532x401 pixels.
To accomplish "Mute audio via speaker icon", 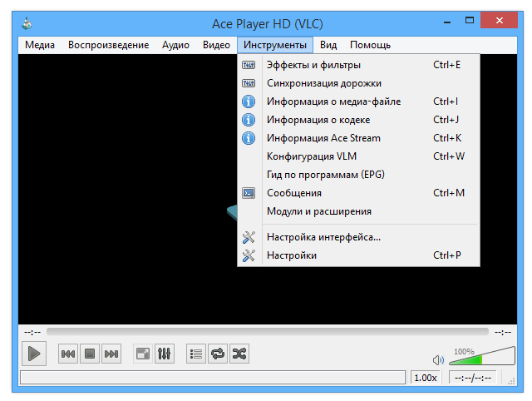I will pos(438,360).
